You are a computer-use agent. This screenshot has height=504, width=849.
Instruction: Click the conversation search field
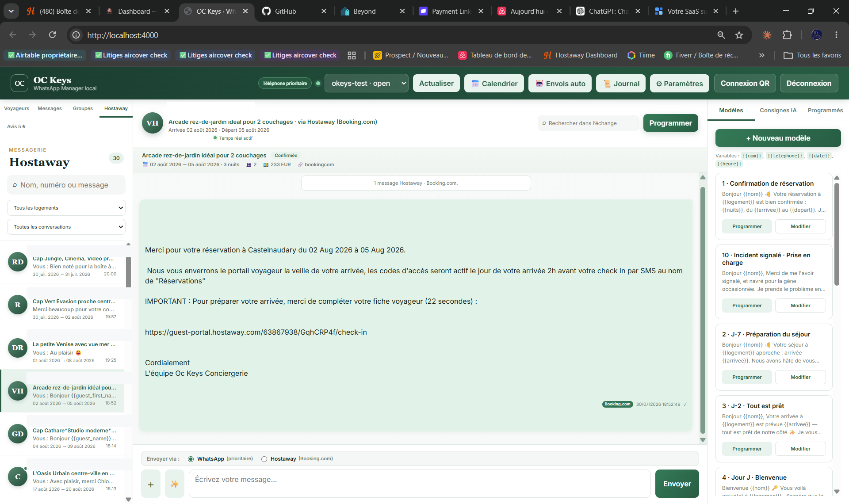pyautogui.click(x=66, y=185)
